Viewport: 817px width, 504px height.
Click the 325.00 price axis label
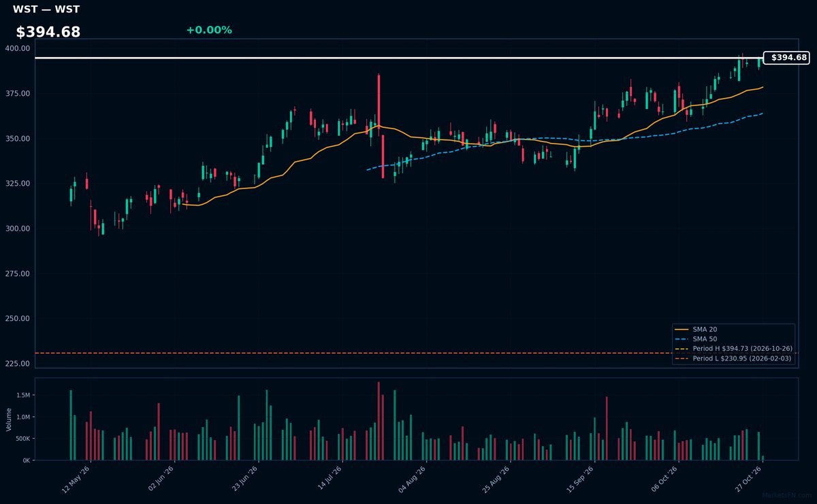coord(17,184)
